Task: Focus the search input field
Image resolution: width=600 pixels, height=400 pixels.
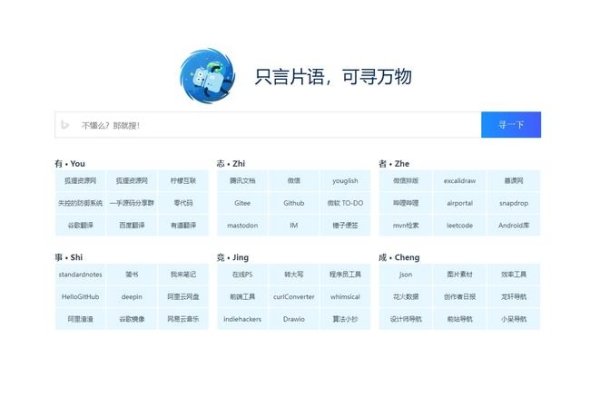Action: coord(268,125)
